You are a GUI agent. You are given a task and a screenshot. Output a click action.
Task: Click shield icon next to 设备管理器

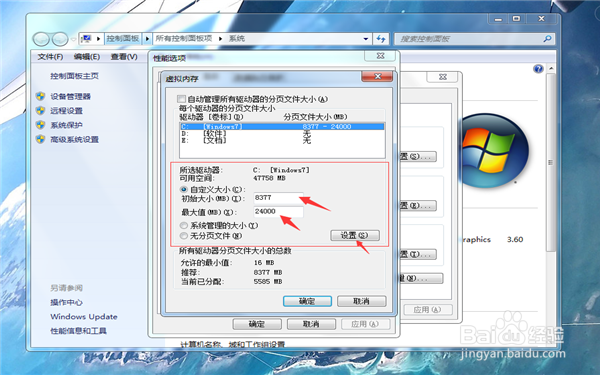(x=40, y=96)
